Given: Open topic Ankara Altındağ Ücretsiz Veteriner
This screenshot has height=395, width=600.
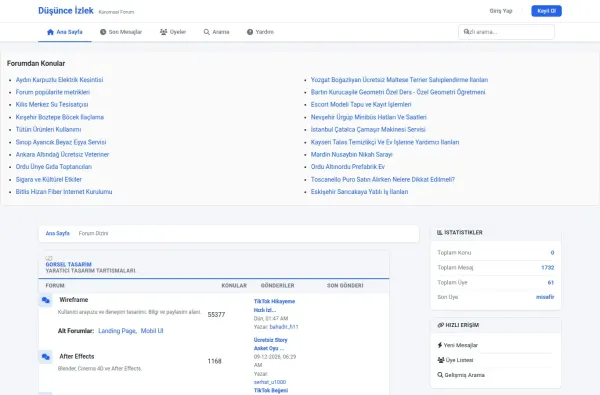Looking at the screenshot, I should click(x=62, y=154).
